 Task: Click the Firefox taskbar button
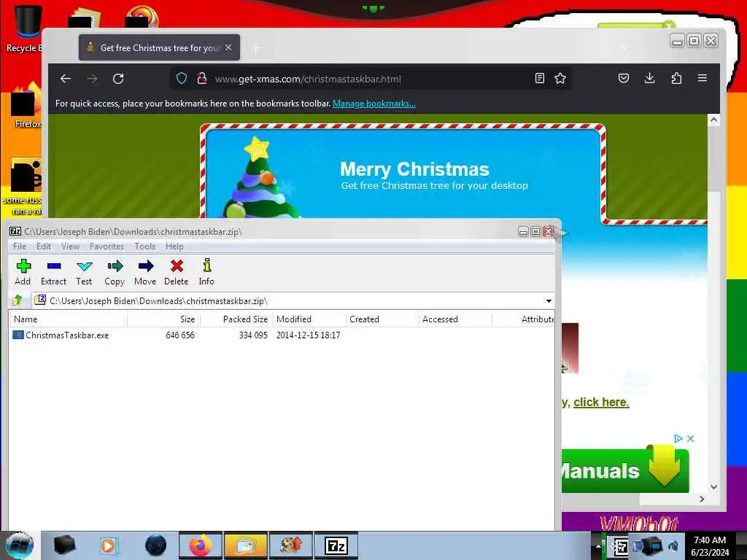click(x=201, y=545)
